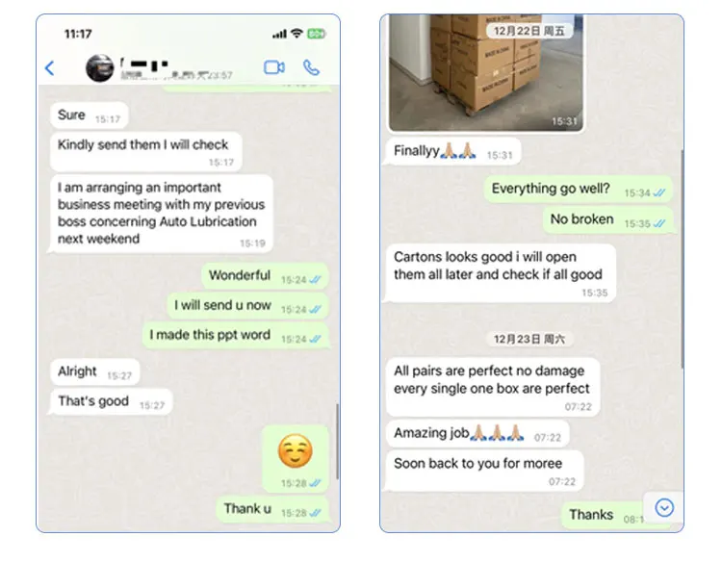Click the right chat's scrollbar thumb
This screenshot has width=722, height=588.
(682, 259)
